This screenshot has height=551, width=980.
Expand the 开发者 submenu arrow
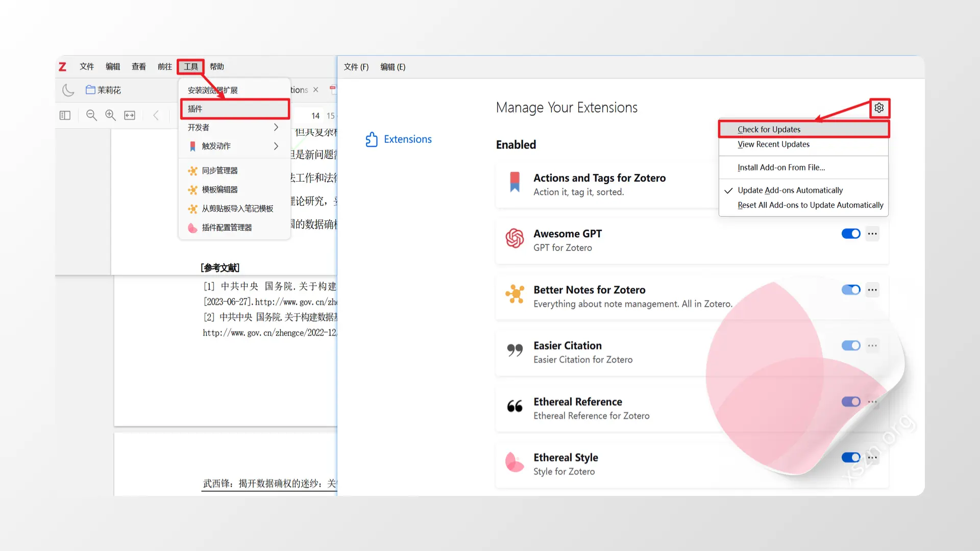click(x=276, y=128)
